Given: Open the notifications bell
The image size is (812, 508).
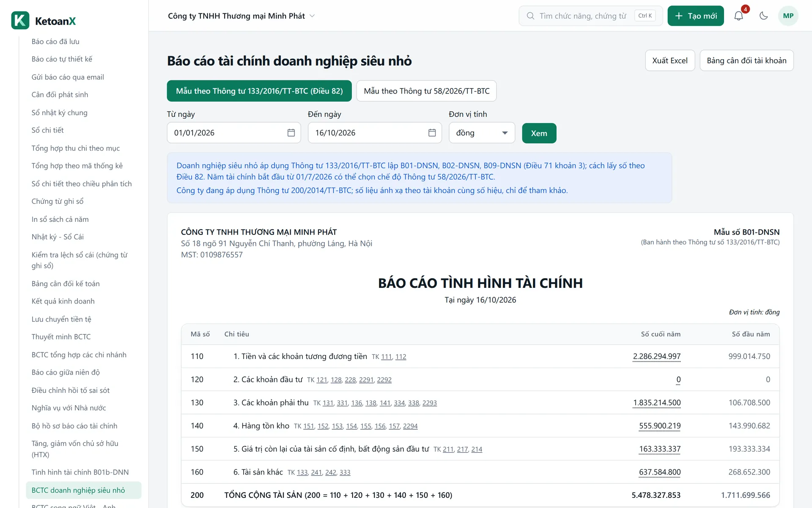Looking at the screenshot, I should (738, 16).
